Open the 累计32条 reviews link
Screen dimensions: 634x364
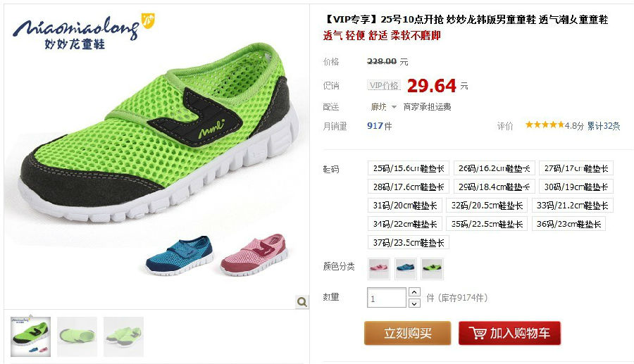(x=603, y=126)
